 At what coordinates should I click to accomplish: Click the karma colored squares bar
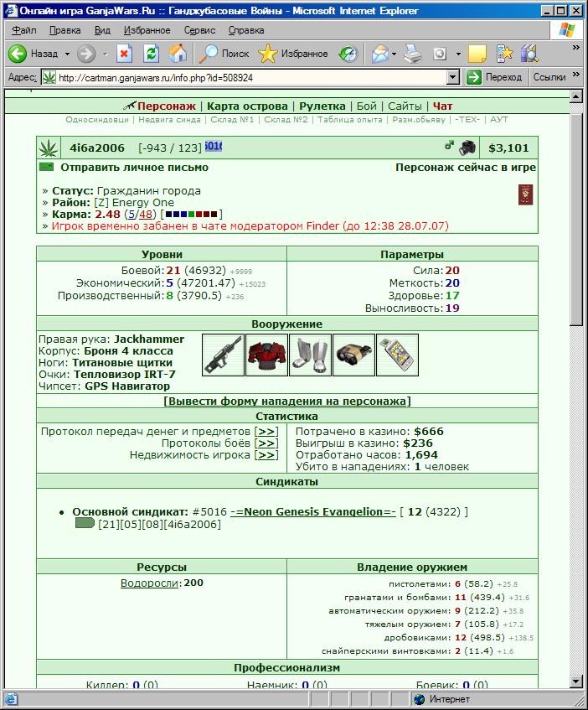(192, 215)
